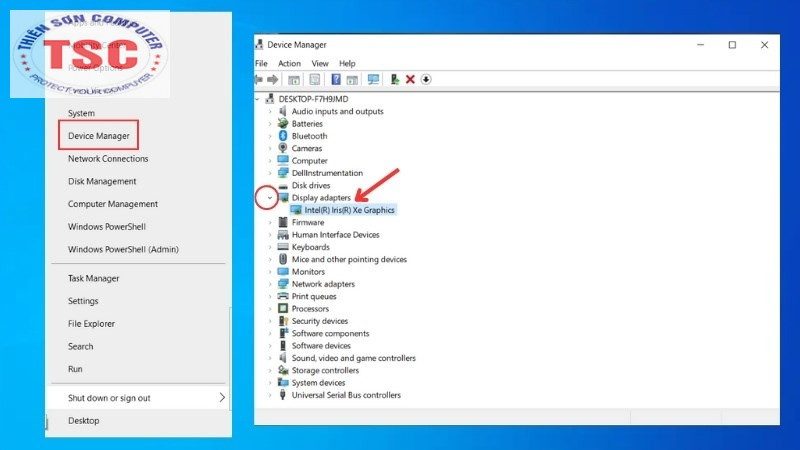Collapse the DESKTOP-F7H9JMD root node chevron
Image resolution: width=800 pixels, height=450 pixels.
tap(258, 99)
